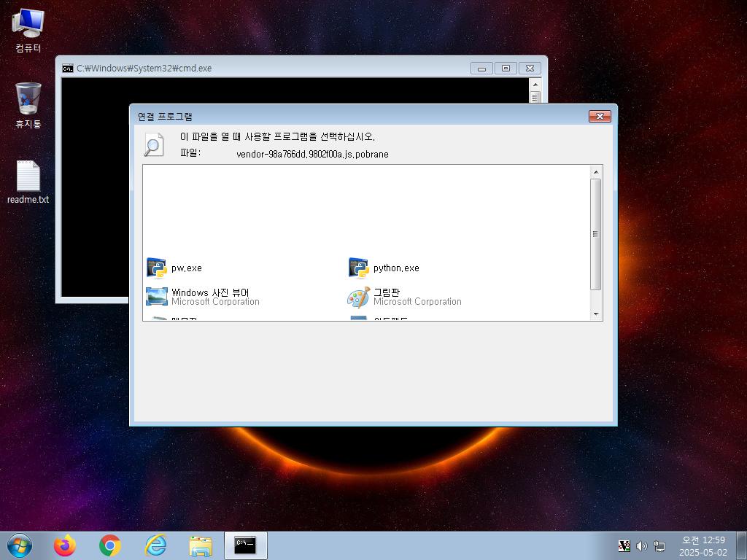The height and width of the screenshot is (560, 747).
Task: Select the readme.txt file on the desktop
Action: [x=28, y=182]
